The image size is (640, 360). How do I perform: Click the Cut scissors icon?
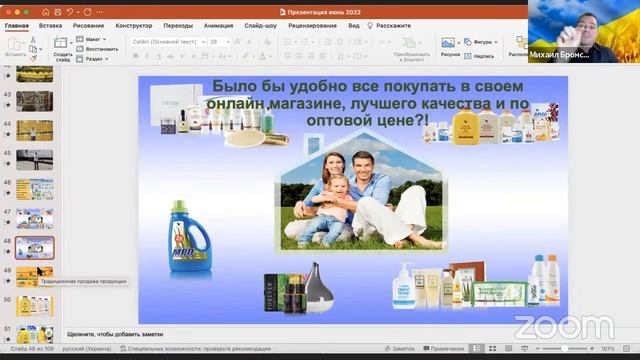[x=33, y=40]
